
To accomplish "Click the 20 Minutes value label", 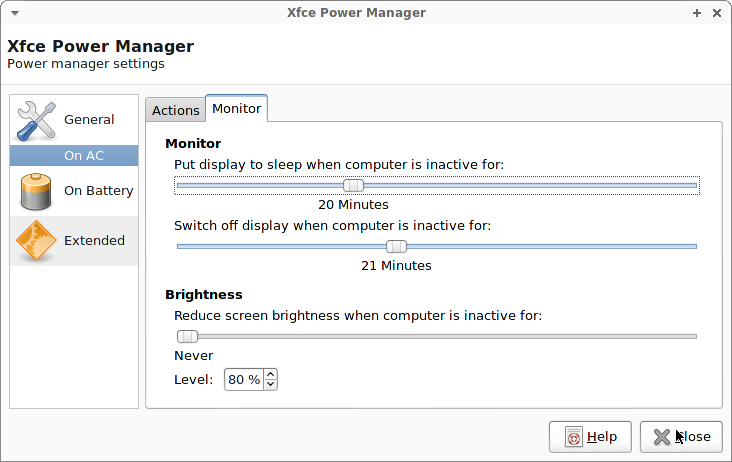I will tap(353, 204).
